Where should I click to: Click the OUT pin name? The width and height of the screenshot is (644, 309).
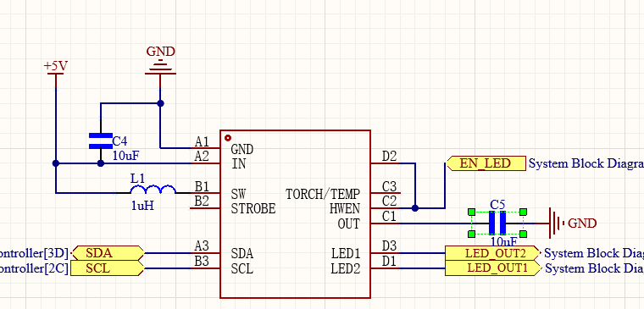[349, 224]
